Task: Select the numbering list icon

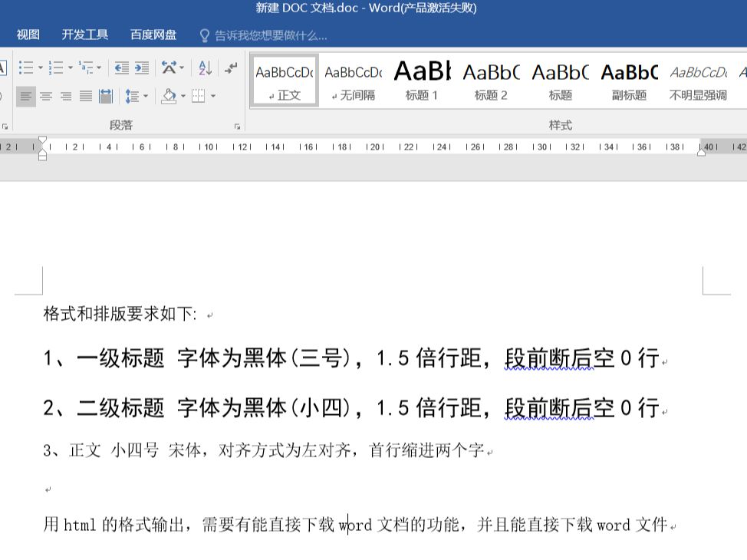Action: click(x=57, y=68)
